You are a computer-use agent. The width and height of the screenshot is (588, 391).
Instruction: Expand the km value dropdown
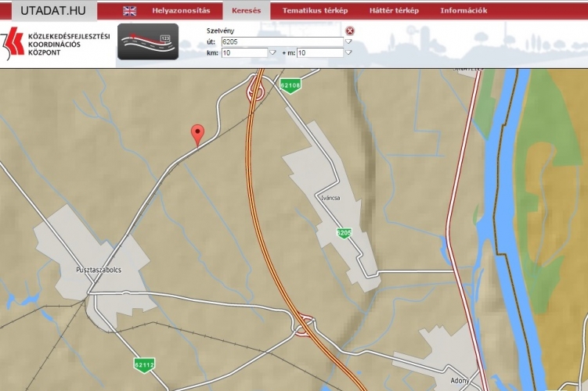click(272, 53)
